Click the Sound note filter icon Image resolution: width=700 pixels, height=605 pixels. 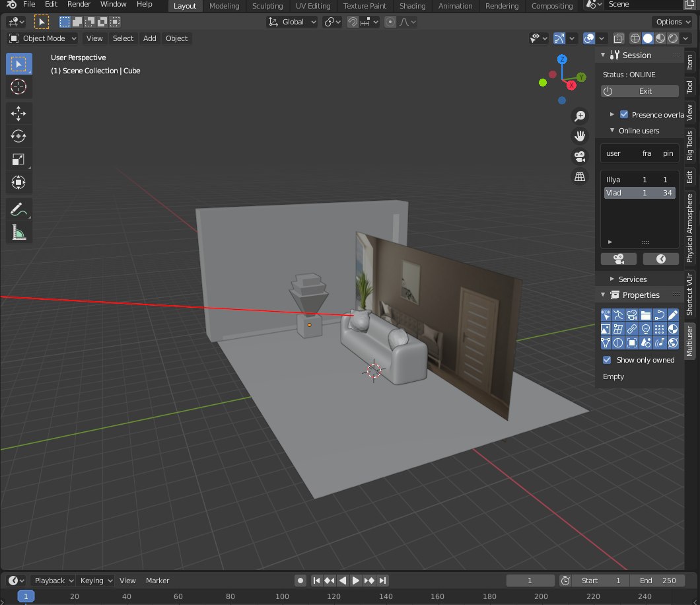click(x=659, y=343)
